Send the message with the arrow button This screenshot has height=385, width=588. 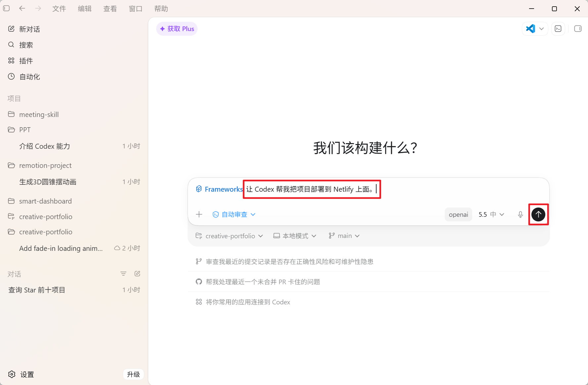coord(538,214)
